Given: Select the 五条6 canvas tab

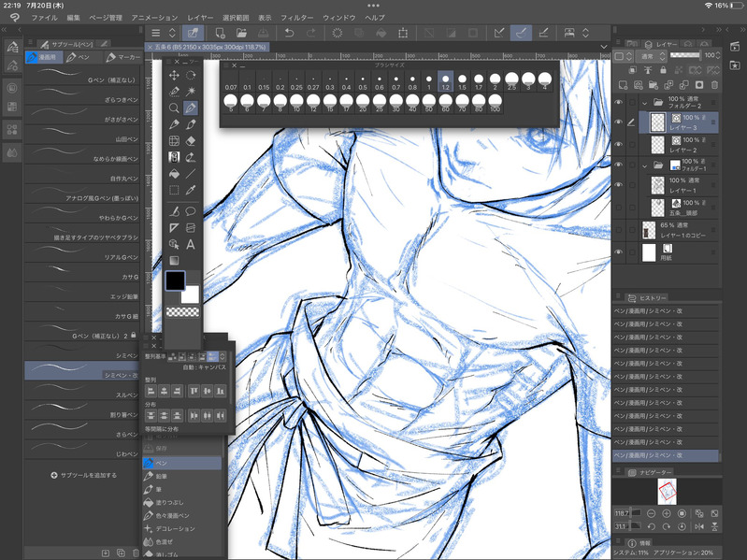Looking at the screenshot, I should 208,47.
